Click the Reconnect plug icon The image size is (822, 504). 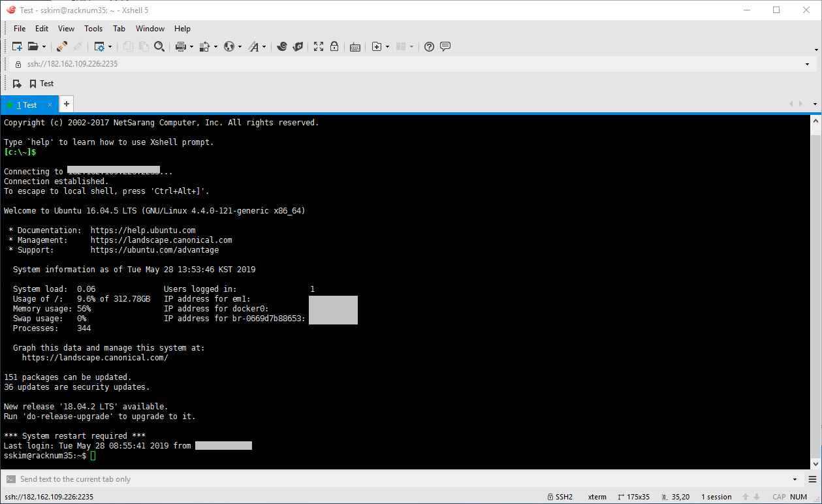pyautogui.click(x=62, y=46)
